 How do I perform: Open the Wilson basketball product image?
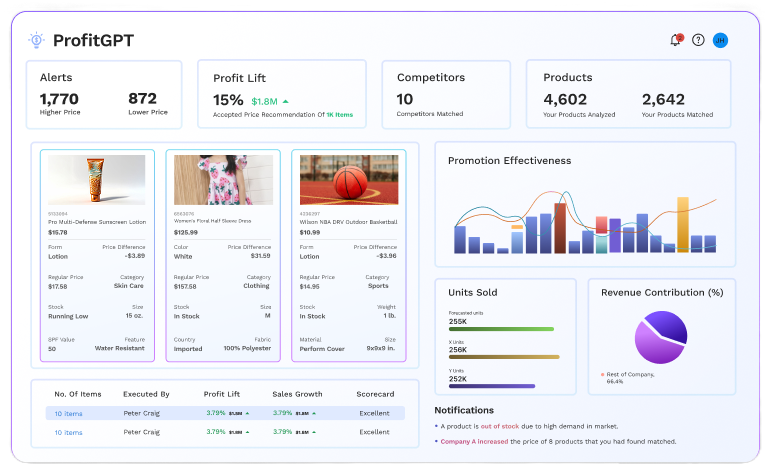coord(348,180)
